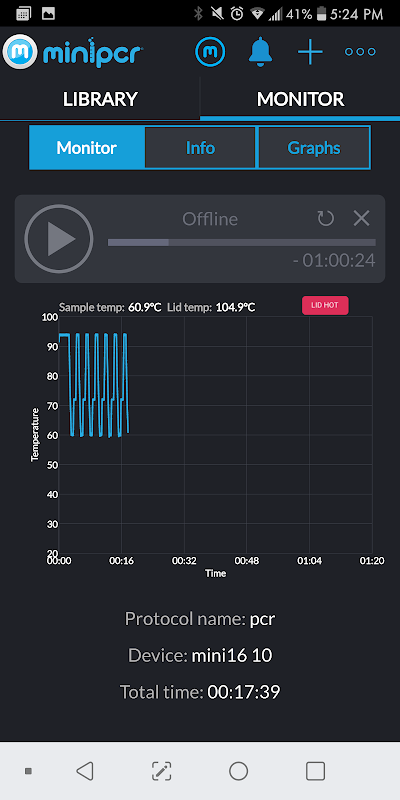Start the protocol with play button
The width and height of the screenshot is (400, 800).
coord(59,238)
